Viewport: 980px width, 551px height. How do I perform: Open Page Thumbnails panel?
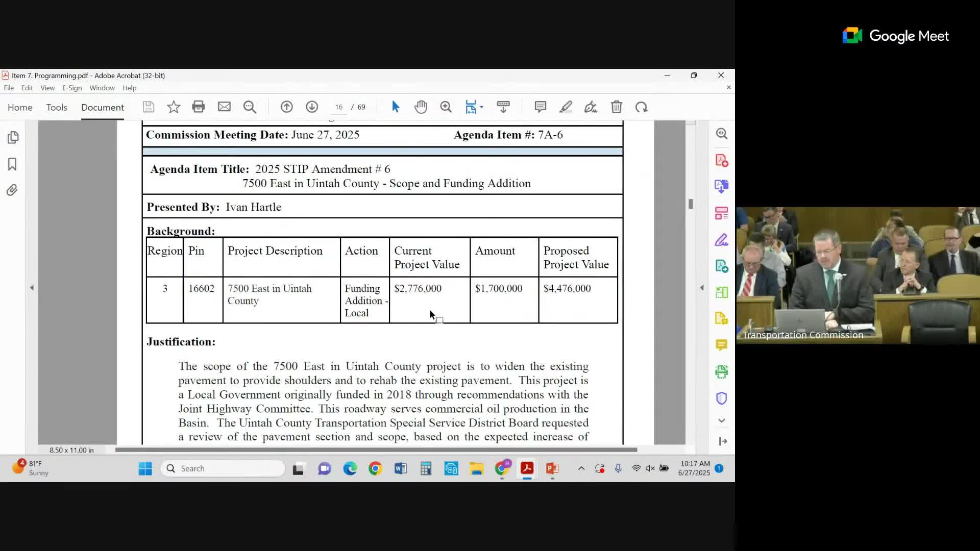coord(13,137)
